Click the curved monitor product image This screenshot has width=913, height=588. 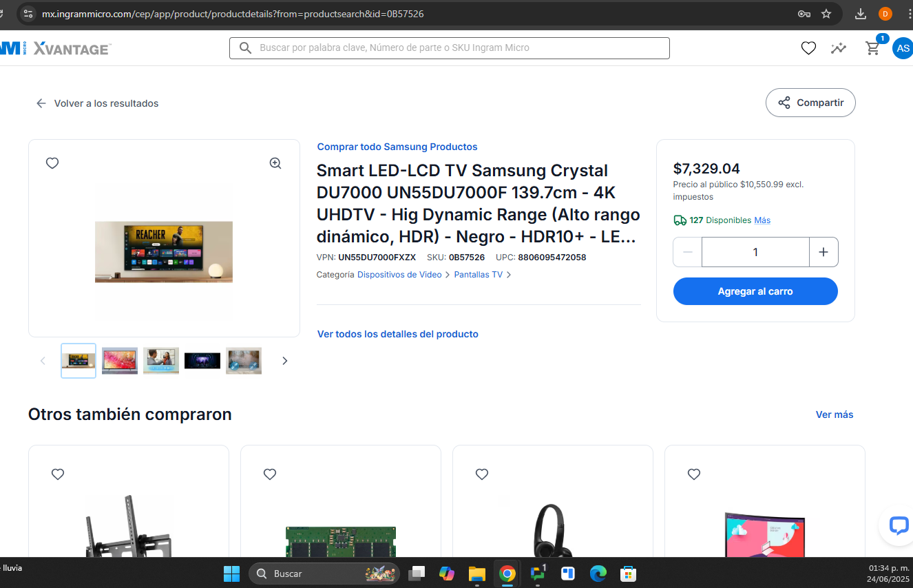(x=765, y=534)
